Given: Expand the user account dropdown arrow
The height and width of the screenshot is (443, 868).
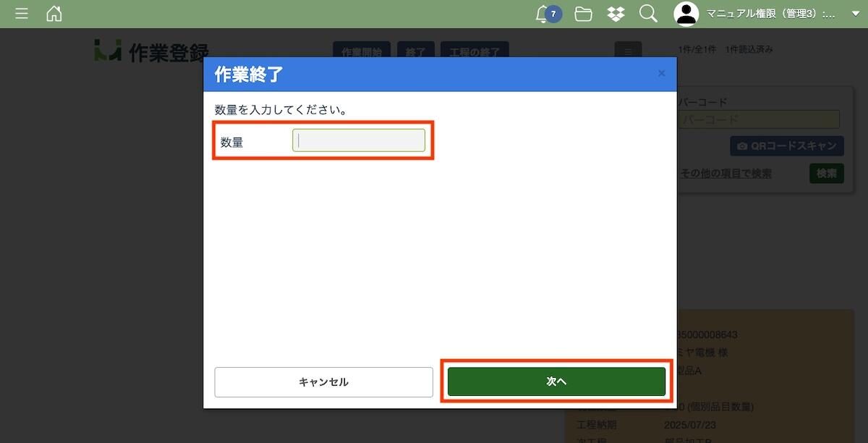Looking at the screenshot, I should (855, 14).
